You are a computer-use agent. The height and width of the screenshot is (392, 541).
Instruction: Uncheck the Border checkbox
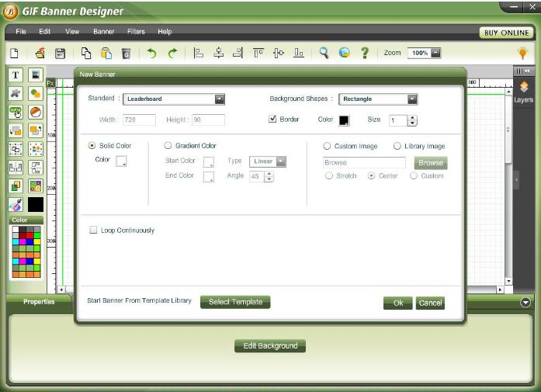tap(272, 120)
